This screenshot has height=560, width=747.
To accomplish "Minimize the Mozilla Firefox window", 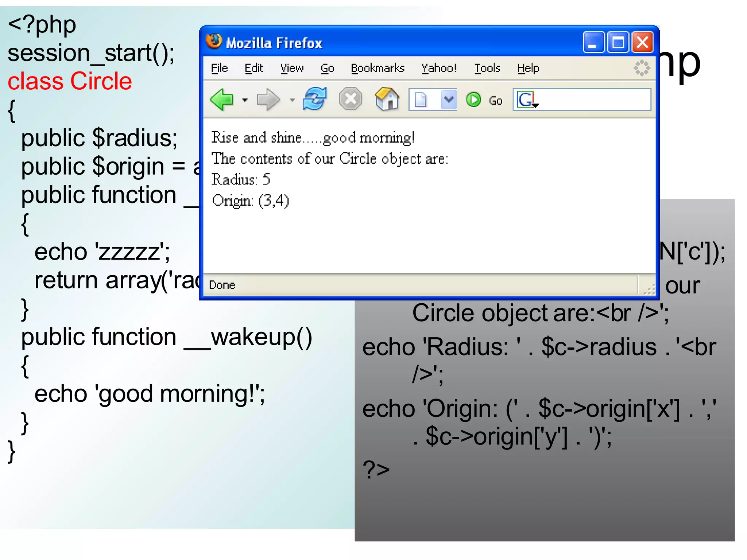I will pyautogui.click(x=593, y=42).
